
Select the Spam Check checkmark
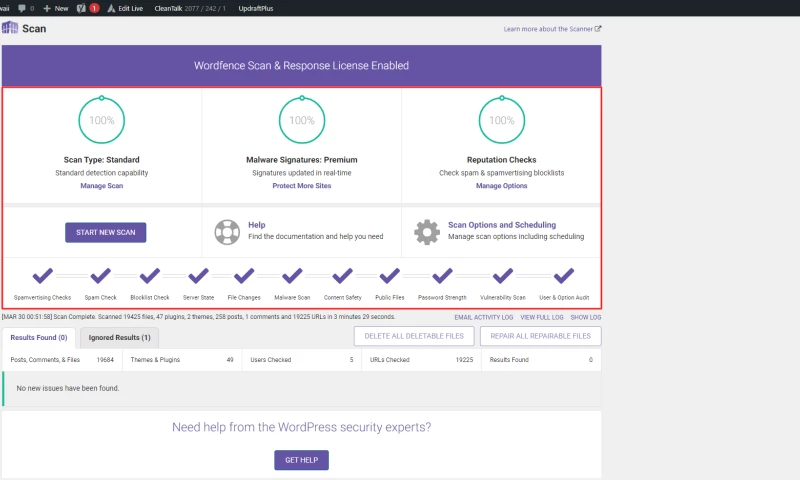(101, 275)
